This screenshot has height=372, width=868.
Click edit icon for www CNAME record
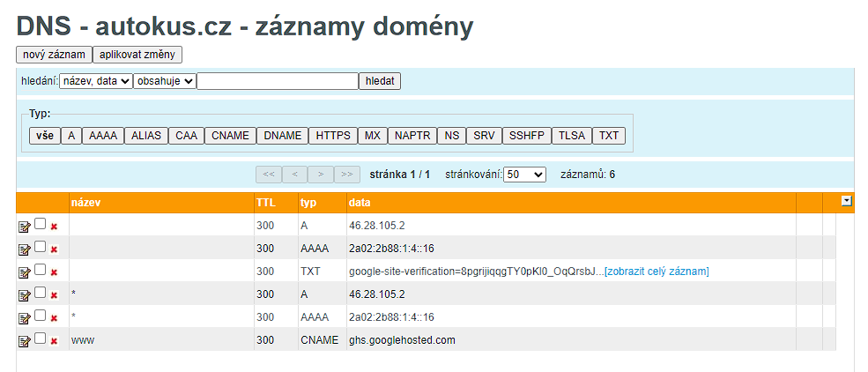(x=24, y=340)
